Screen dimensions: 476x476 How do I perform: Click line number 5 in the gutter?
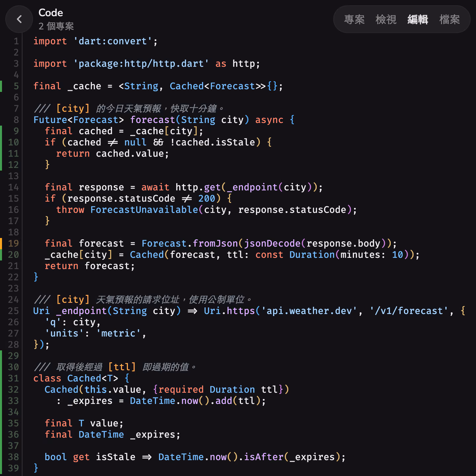[16, 86]
